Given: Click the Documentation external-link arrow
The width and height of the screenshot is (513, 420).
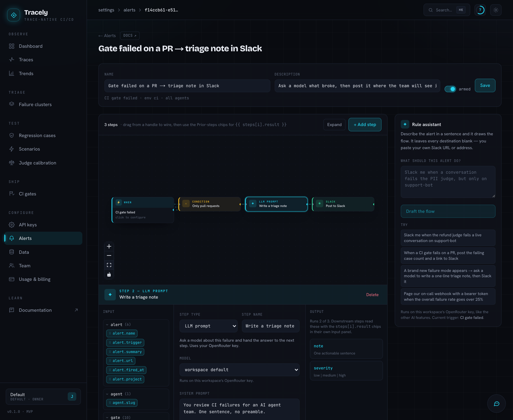Looking at the screenshot, I should pyautogui.click(x=76, y=310).
